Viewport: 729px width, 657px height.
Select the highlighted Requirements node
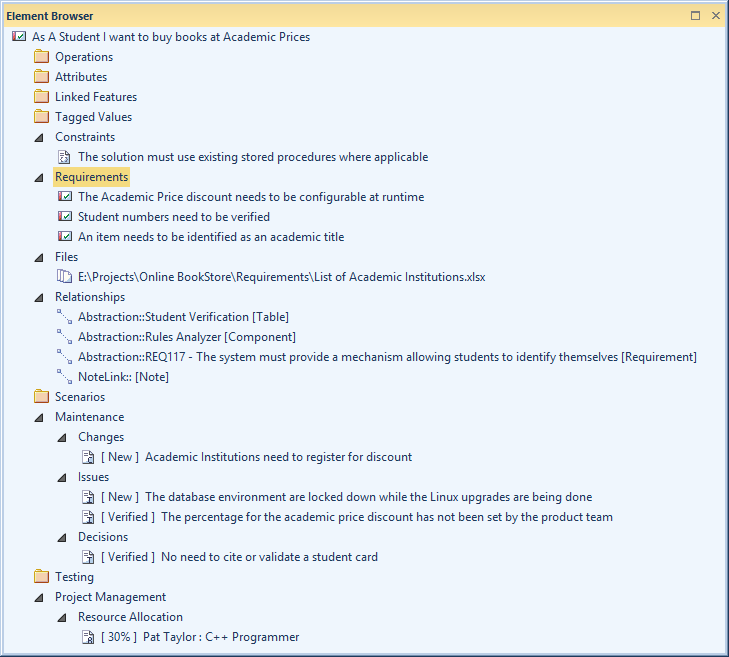[91, 177]
